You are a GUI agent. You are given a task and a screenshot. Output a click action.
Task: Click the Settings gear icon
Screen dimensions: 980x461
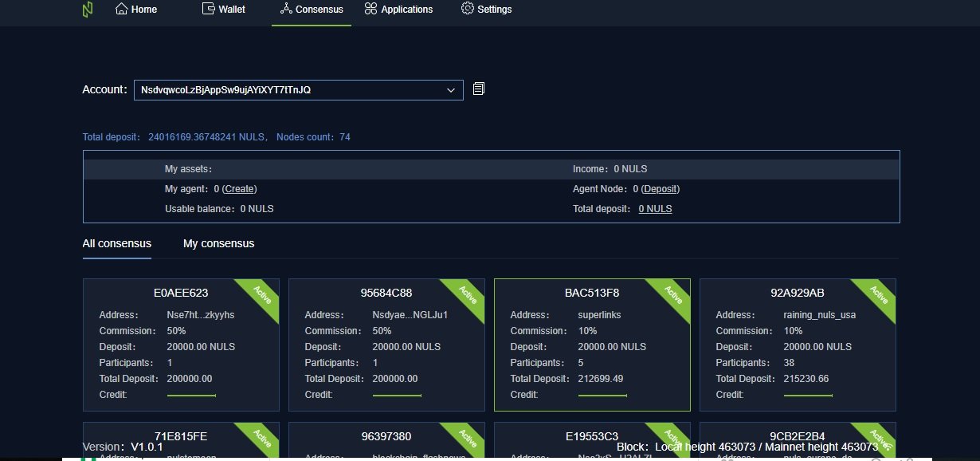click(x=468, y=9)
